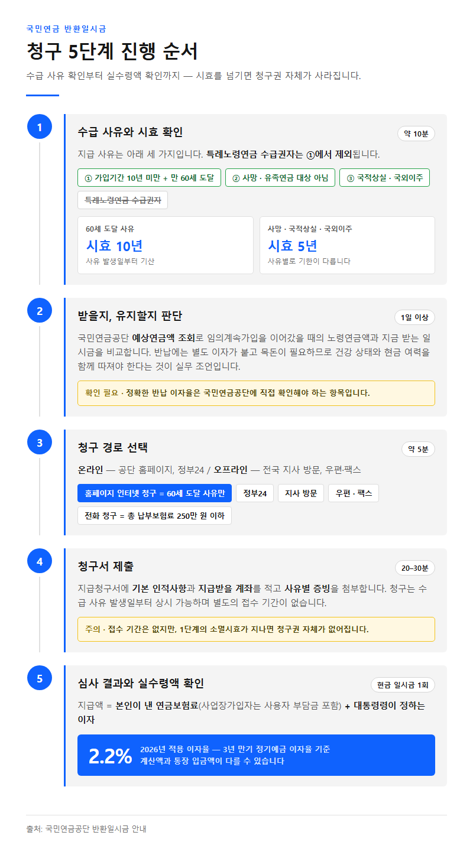The height and width of the screenshot is (868, 473).
Task: Click the '1일 이상' time badge
Action: pos(414,317)
